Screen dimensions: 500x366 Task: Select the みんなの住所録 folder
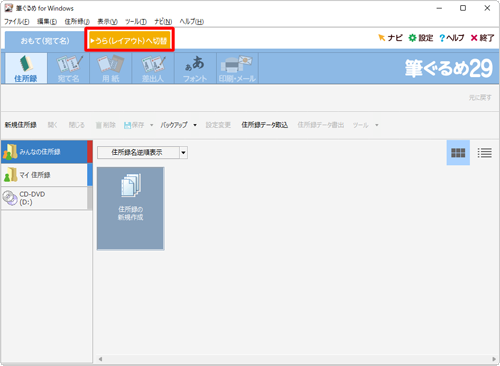(47, 152)
